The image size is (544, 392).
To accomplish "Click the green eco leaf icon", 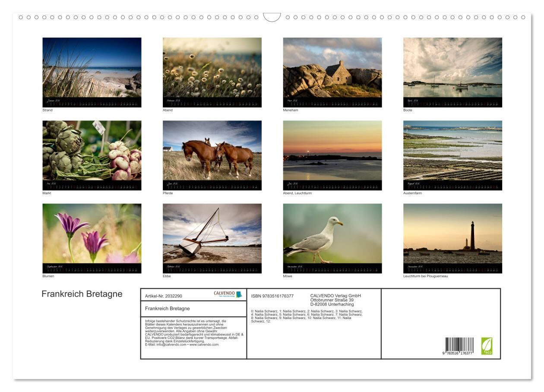I will coord(487,346).
